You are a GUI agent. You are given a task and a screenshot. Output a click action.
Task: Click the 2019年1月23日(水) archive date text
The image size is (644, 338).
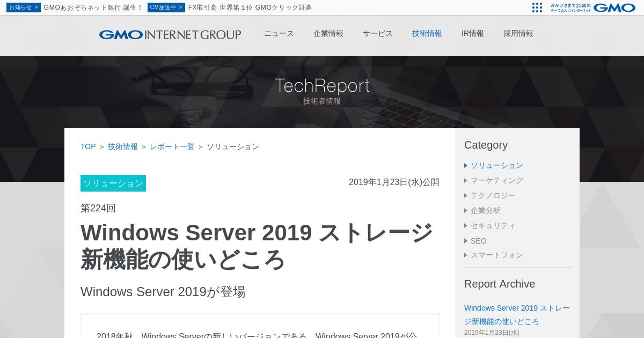click(492, 333)
